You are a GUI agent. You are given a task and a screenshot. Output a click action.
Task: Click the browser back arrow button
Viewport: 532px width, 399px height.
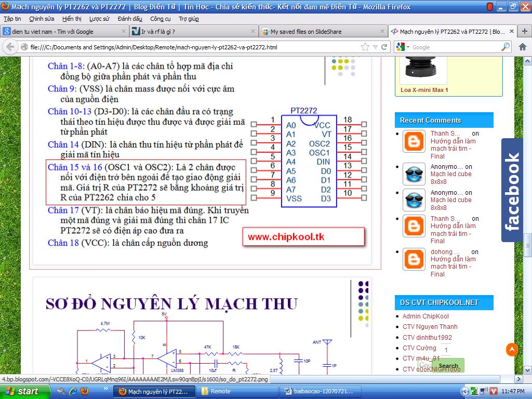tap(10, 47)
